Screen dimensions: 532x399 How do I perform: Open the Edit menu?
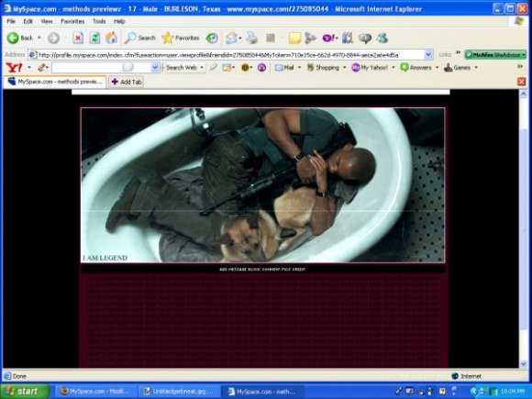[x=28, y=21]
